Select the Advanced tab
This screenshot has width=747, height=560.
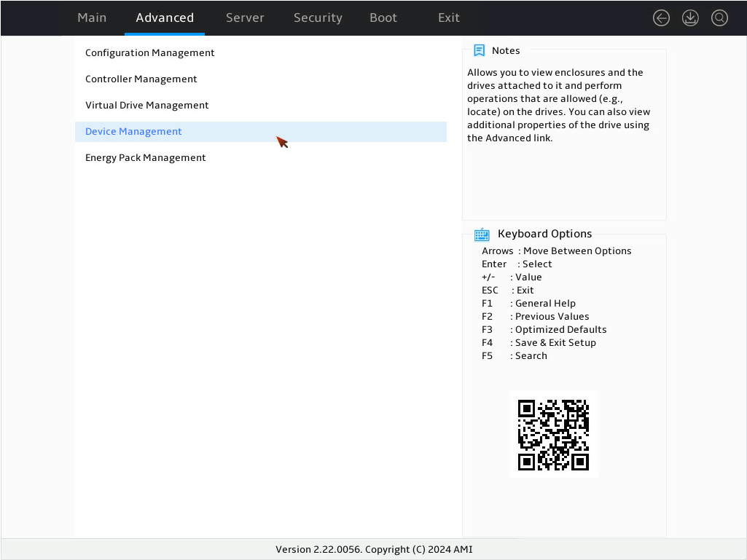click(165, 18)
